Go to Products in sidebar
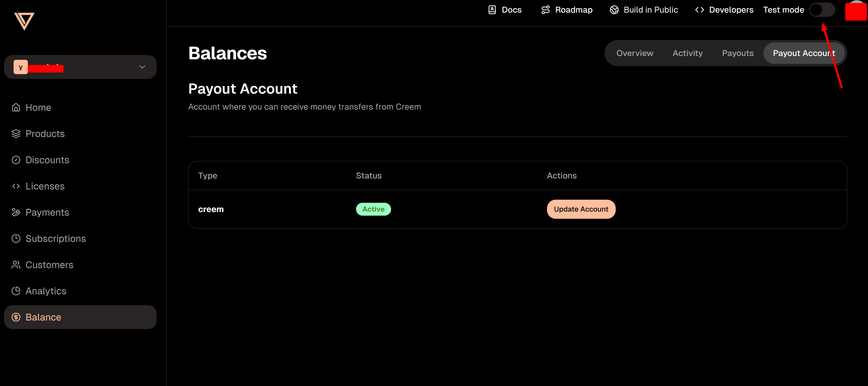The image size is (868, 386). pyautogui.click(x=45, y=134)
